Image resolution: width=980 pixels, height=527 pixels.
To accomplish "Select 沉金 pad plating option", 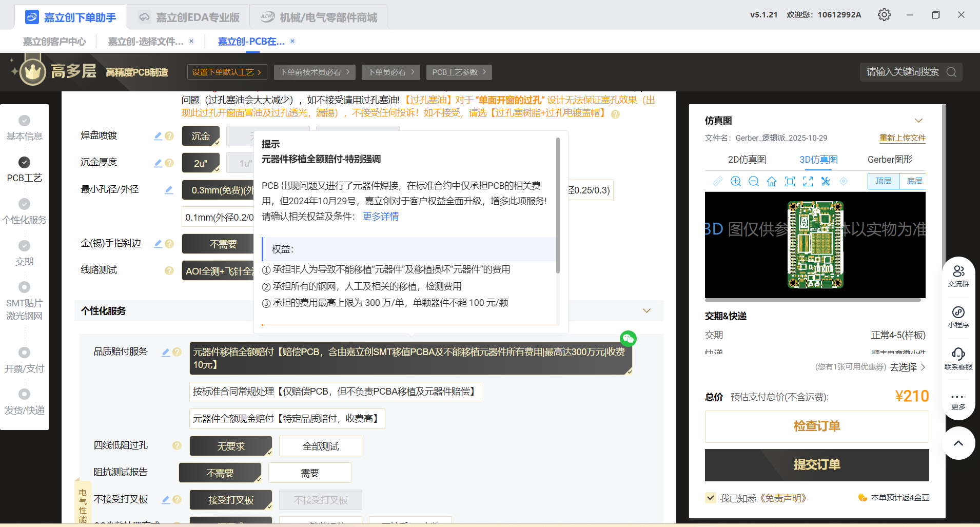I will (x=201, y=136).
